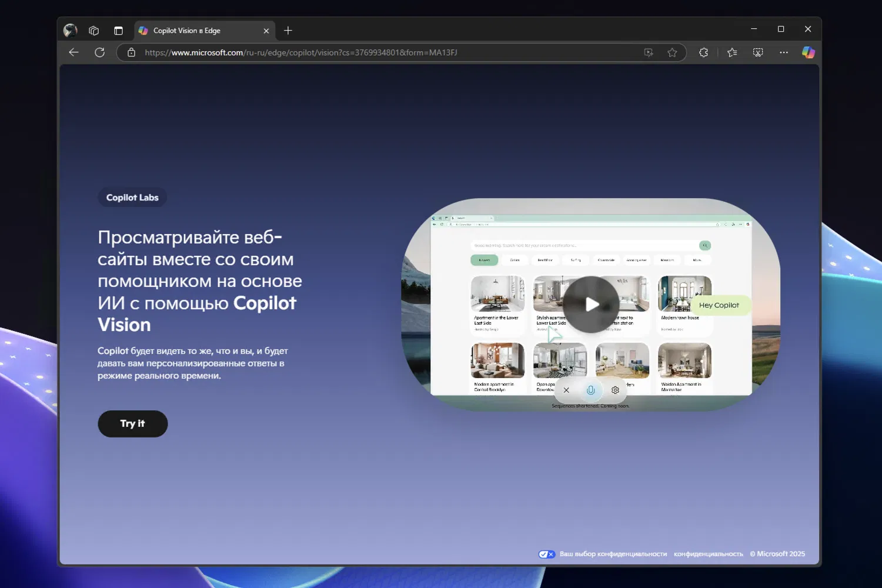Click the paragraph starting Copilot будет видеть
882x588 pixels.
click(x=193, y=363)
